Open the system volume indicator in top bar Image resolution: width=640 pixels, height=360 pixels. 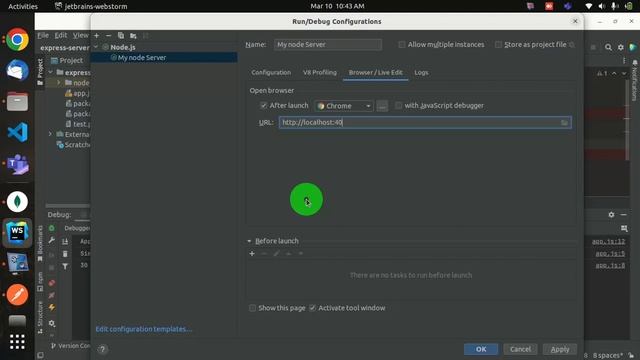601,6
